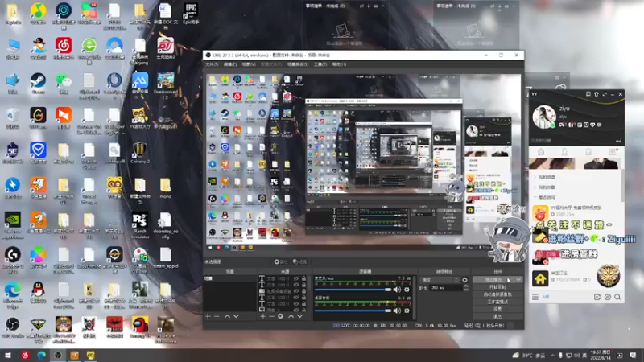644x362 pixels.
Task: Mute the mic/aux speaker icon
Action: pos(397,290)
